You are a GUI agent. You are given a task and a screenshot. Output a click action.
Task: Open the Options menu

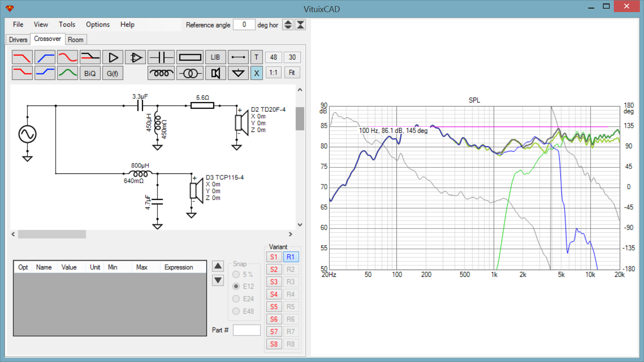[98, 25]
